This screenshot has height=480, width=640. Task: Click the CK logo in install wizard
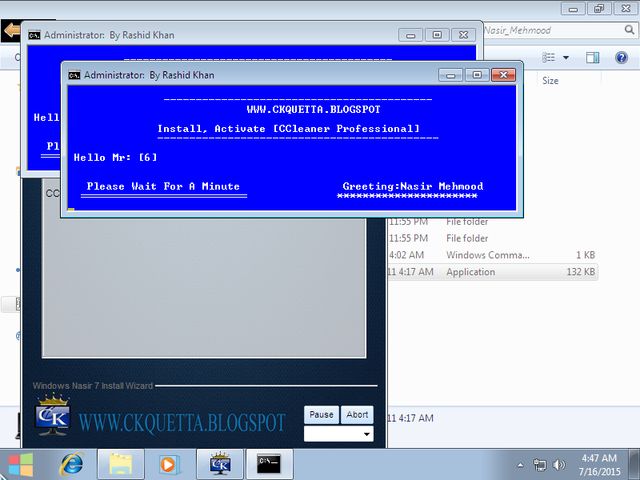[x=52, y=414]
